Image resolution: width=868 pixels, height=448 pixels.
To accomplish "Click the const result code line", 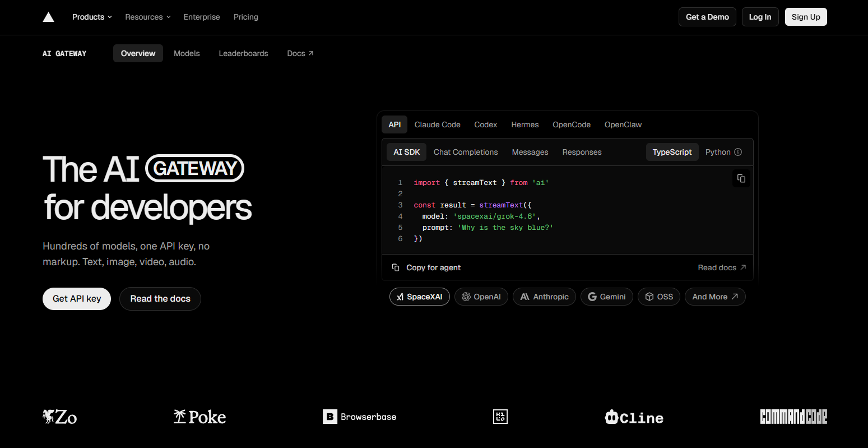I will (x=472, y=205).
